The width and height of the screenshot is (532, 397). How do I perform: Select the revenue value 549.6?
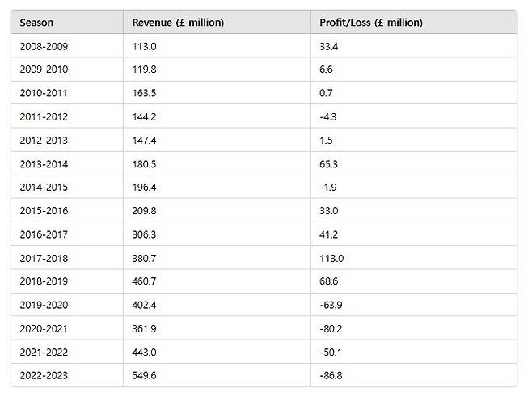coord(145,375)
